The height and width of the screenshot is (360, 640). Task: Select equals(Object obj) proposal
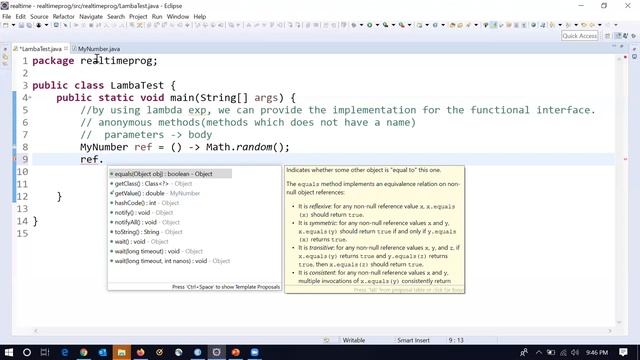[x=170, y=174]
